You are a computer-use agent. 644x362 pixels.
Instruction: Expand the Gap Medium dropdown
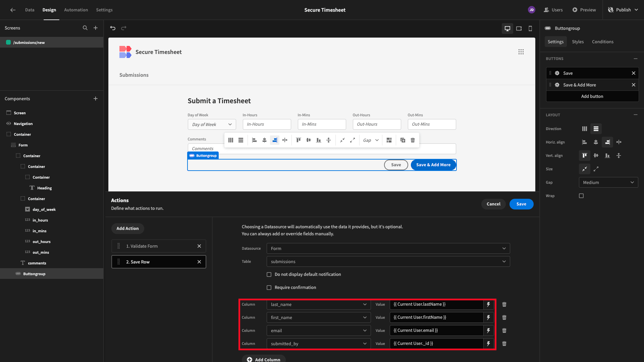pyautogui.click(x=608, y=182)
